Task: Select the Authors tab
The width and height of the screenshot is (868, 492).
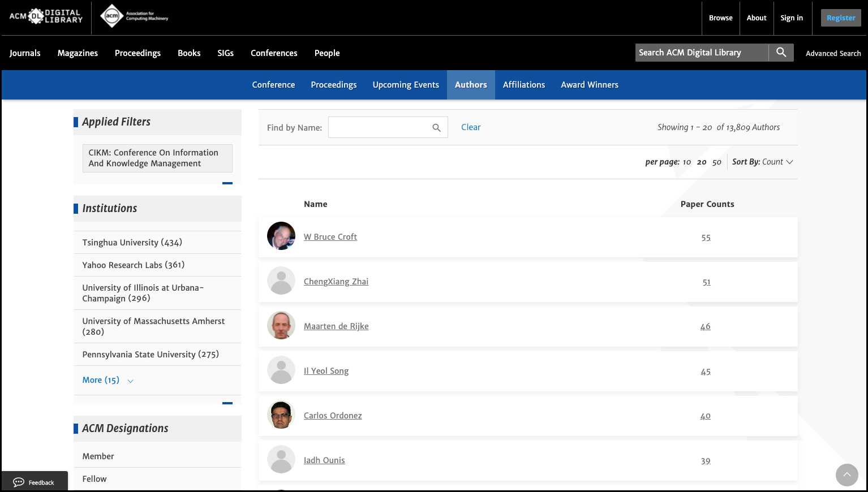Action: (471, 85)
